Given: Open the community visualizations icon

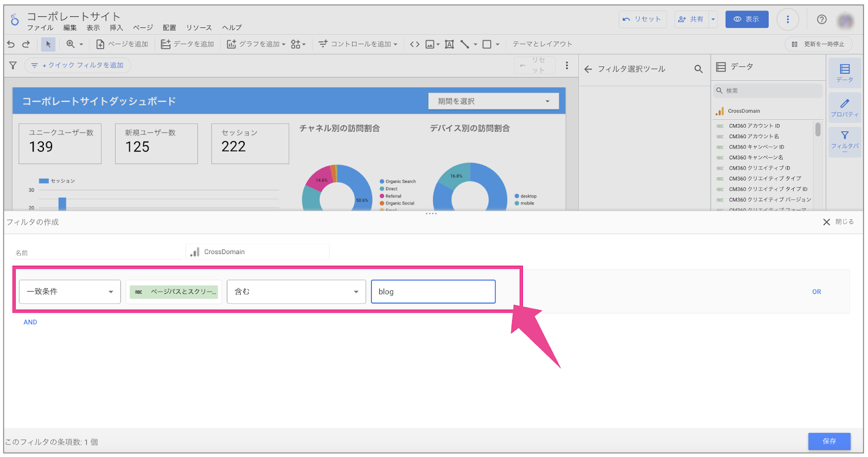Looking at the screenshot, I should (x=296, y=44).
